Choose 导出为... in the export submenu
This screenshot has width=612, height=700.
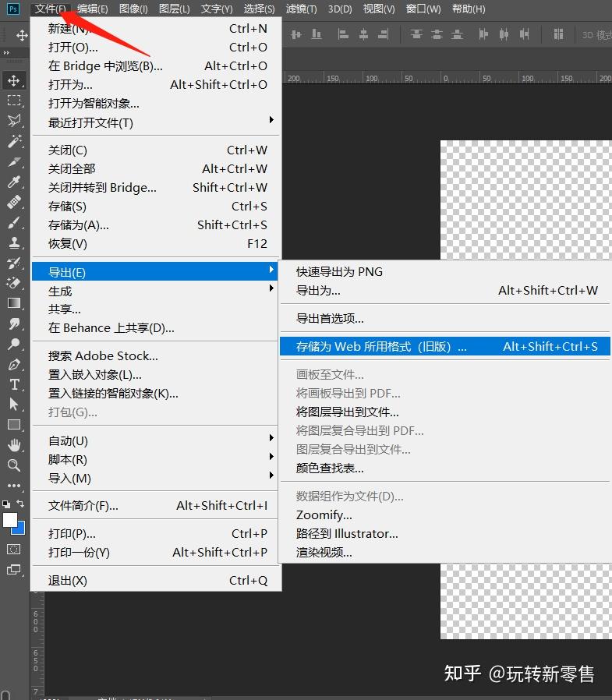[x=445, y=291]
